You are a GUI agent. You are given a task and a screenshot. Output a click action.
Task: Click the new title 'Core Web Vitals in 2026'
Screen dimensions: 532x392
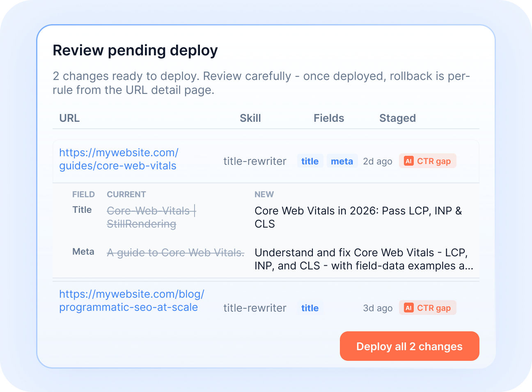coord(358,217)
